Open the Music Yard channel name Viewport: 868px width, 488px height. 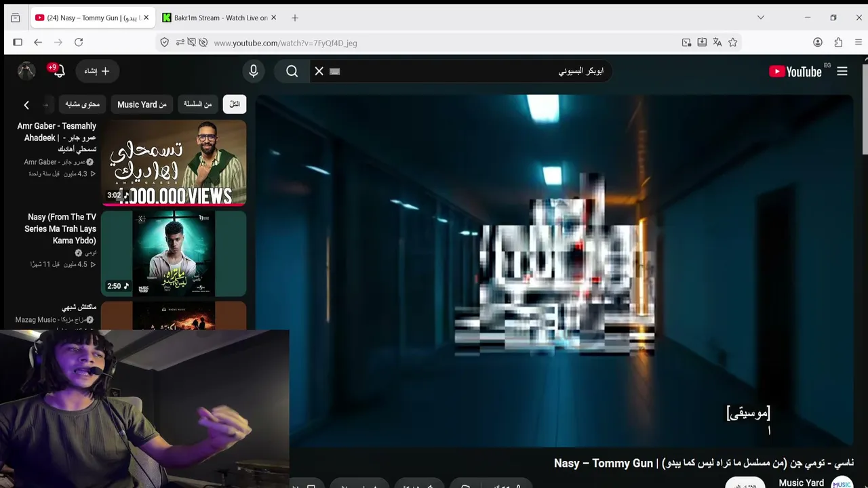801,483
